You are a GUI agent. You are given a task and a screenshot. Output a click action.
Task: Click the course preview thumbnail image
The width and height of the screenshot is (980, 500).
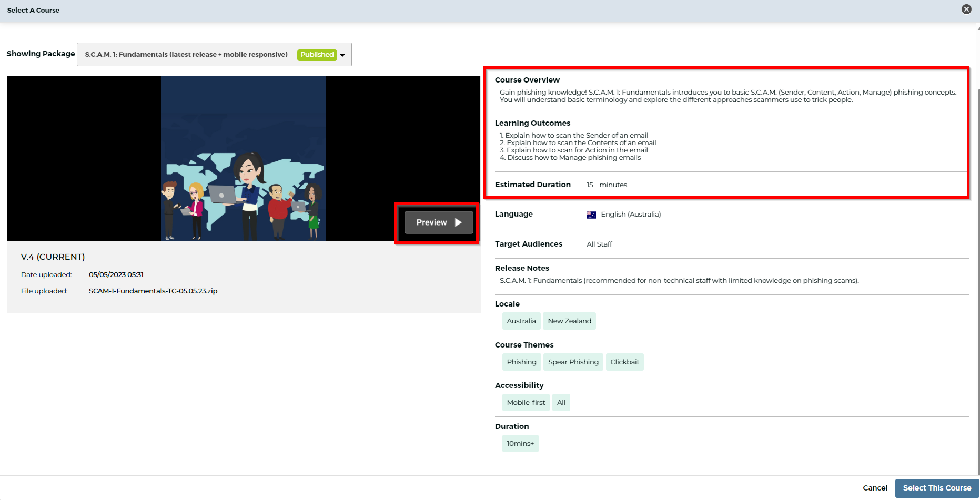click(244, 158)
